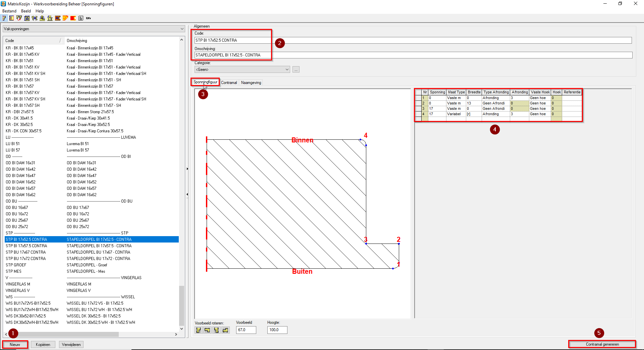The image size is (644, 350).
Task: Click the Ufr toolbar icon
Action: point(88,18)
